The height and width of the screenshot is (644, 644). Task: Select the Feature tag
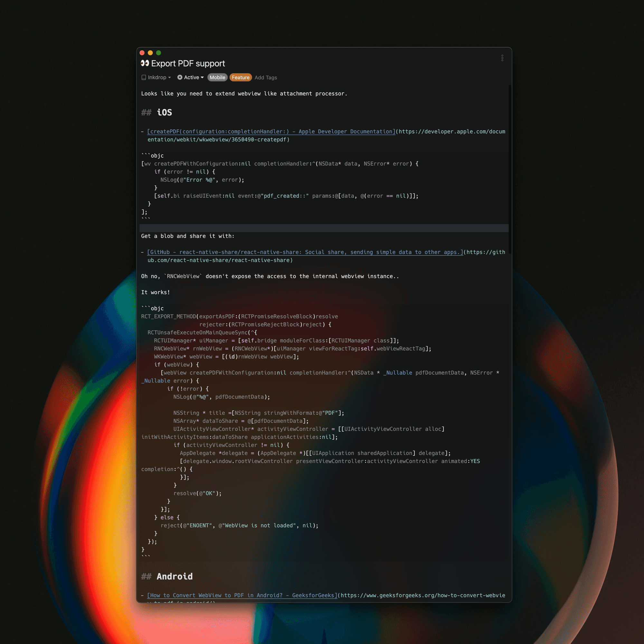(x=240, y=77)
